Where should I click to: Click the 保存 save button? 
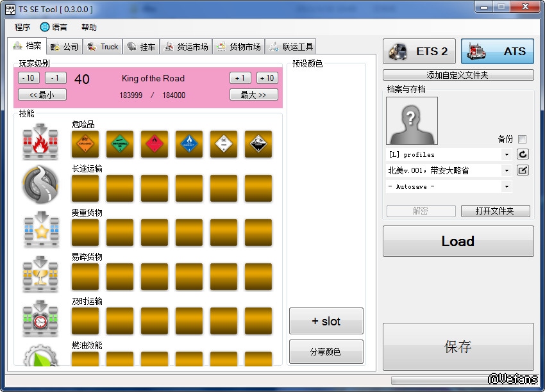[x=458, y=347]
